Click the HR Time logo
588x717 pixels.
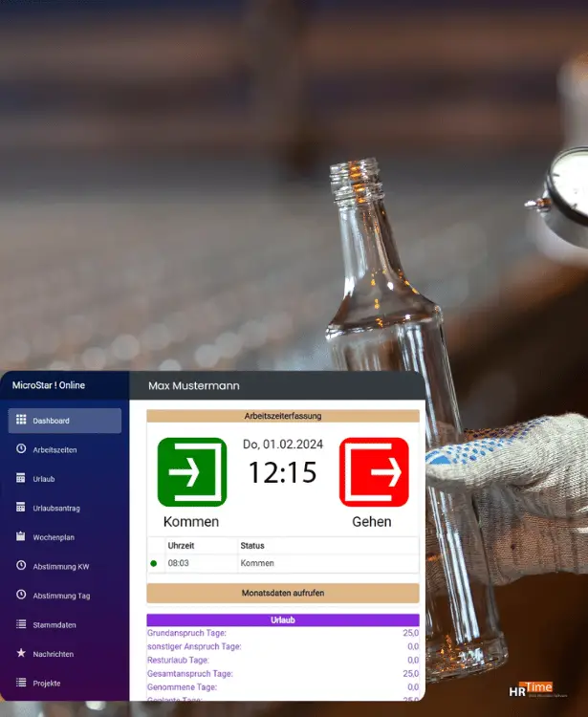pyautogui.click(x=536, y=689)
